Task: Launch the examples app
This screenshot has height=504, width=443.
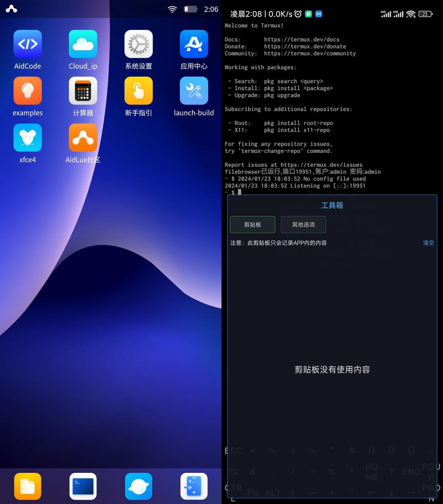Action: tap(27, 91)
